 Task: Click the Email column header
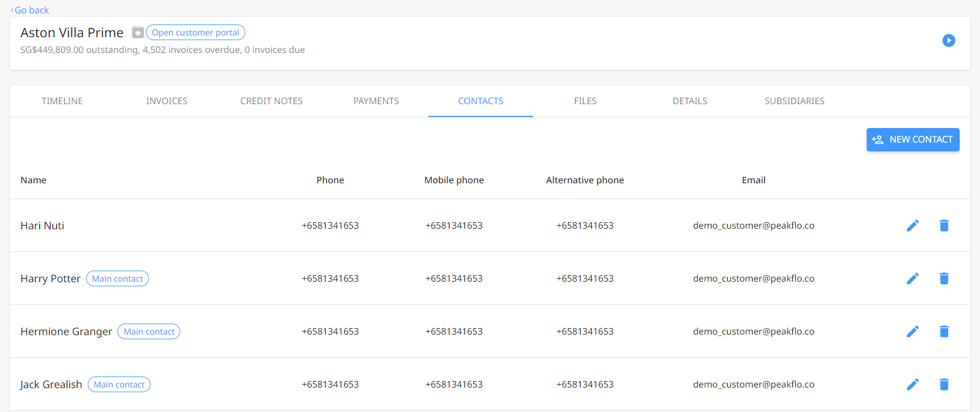(x=753, y=180)
